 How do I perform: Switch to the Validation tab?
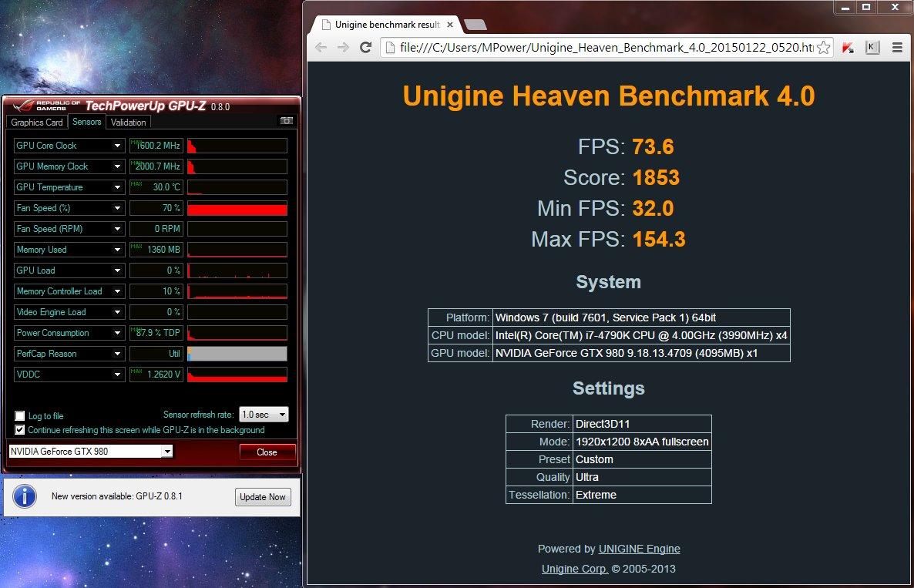(x=128, y=123)
